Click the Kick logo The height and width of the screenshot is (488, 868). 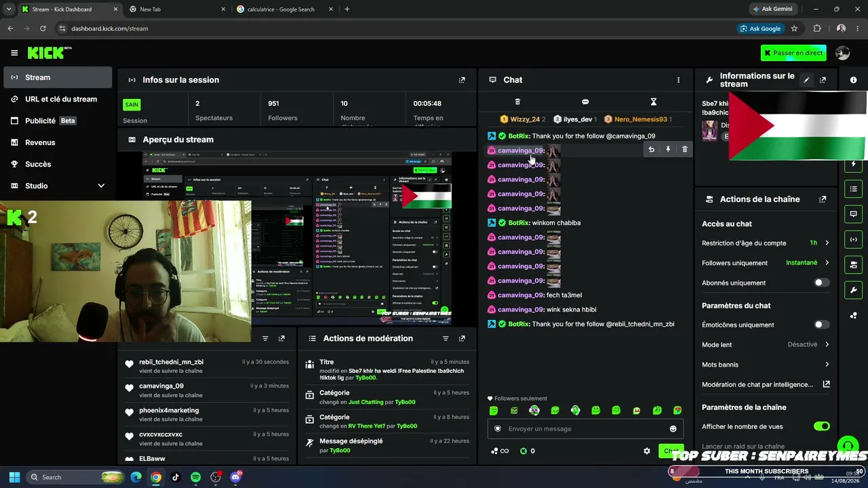49,53
